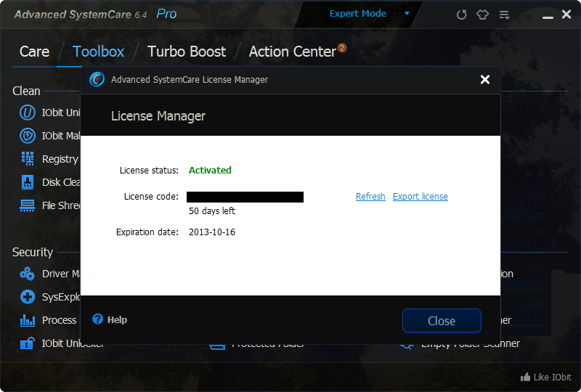This screenshot has width=581, height=392.
Task: Open the Care tab
Action: click(x=34, y=52)
